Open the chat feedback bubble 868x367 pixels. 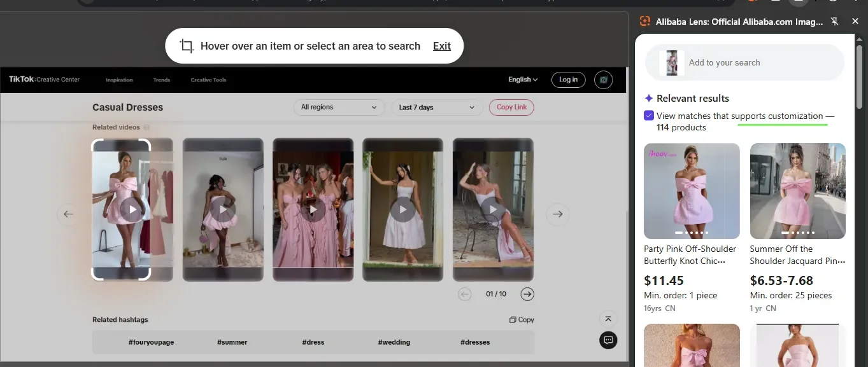608,340
